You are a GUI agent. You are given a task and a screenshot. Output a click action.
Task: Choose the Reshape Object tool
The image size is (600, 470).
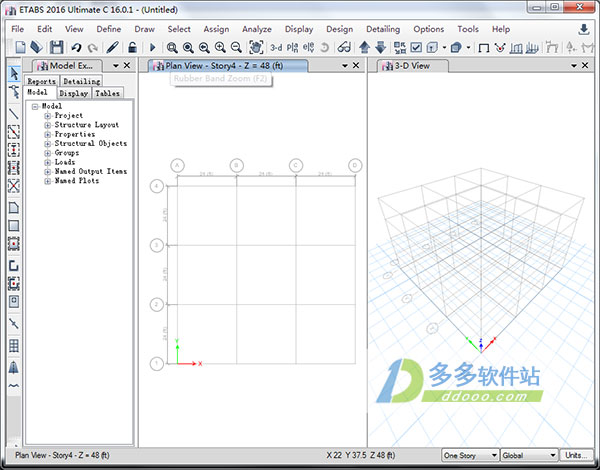14,92
